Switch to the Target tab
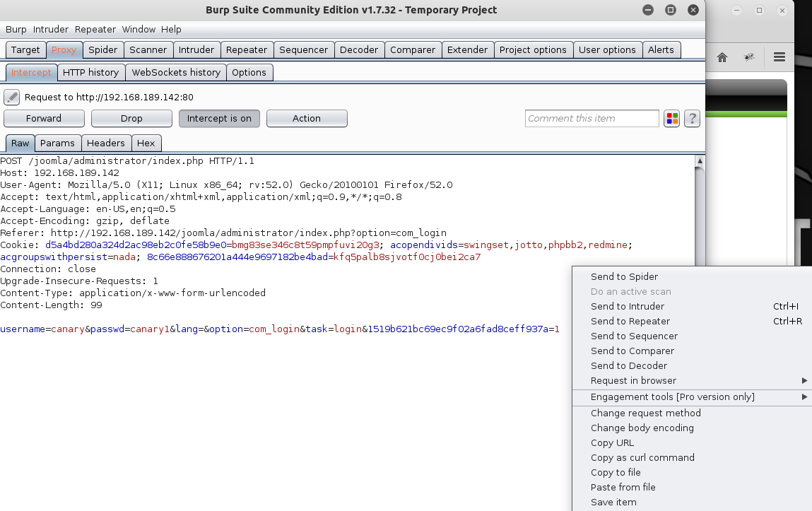This screenshot has width=812, height=511. click(25, 49)
